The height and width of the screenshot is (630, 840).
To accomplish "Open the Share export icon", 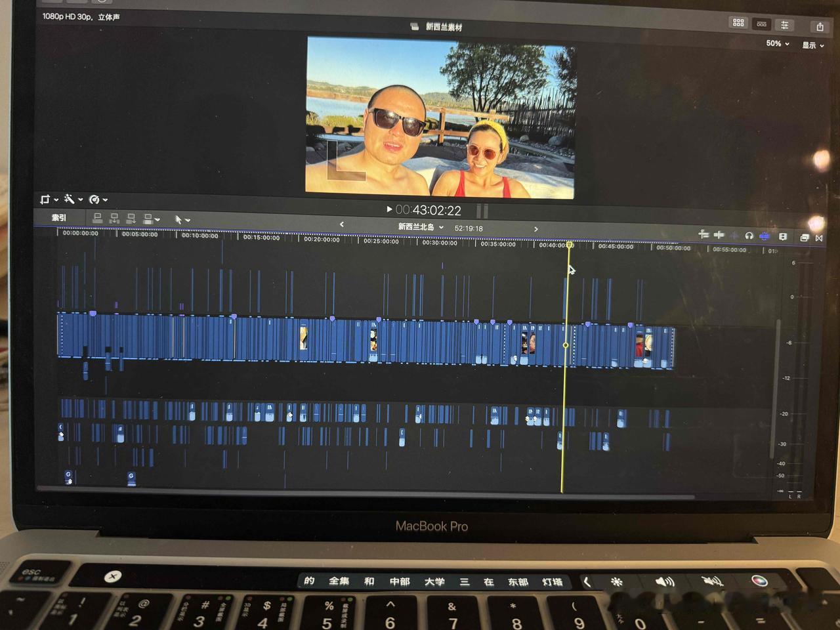I will (x=820, y=26).
